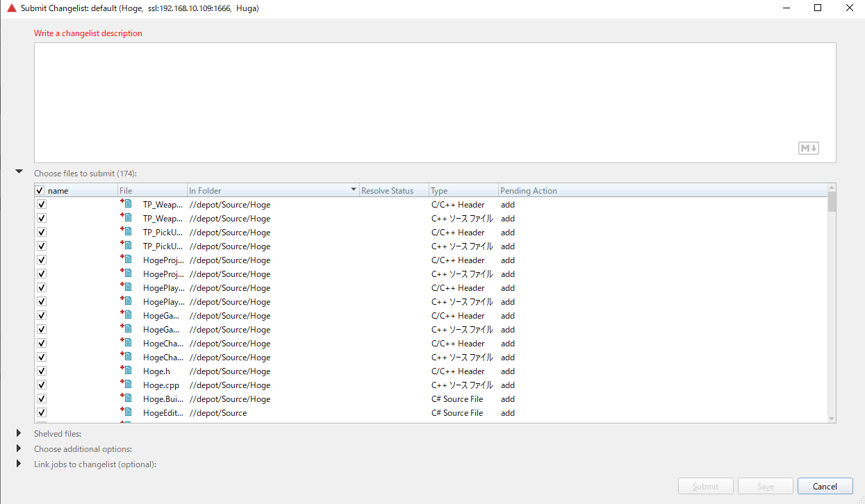The width and height of the screenshot is (865, 504).
Task: Click C# Source File type of HogeEdit... row
Action: (x=457, y=413)
